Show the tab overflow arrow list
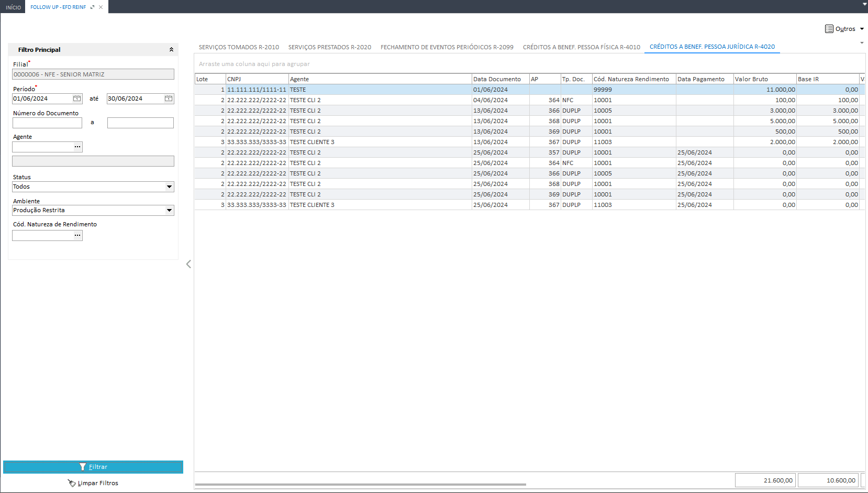Image resolution: width=868 pixels, height=493 pixels. point(862,43)
